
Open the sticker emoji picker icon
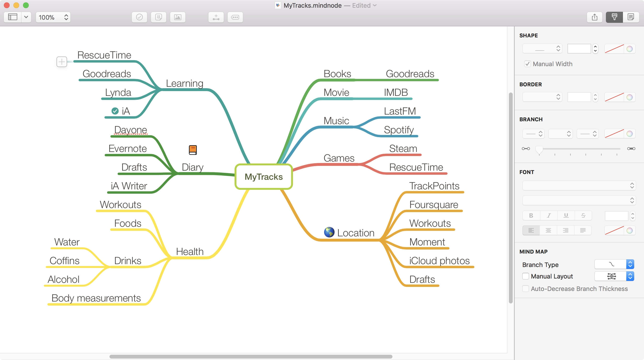point(159,17)
